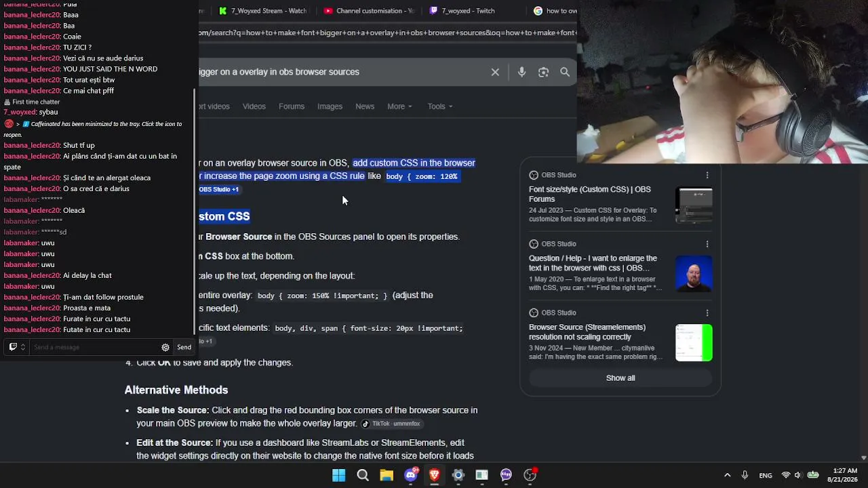Open Brave browser from the taskbar

434,475
